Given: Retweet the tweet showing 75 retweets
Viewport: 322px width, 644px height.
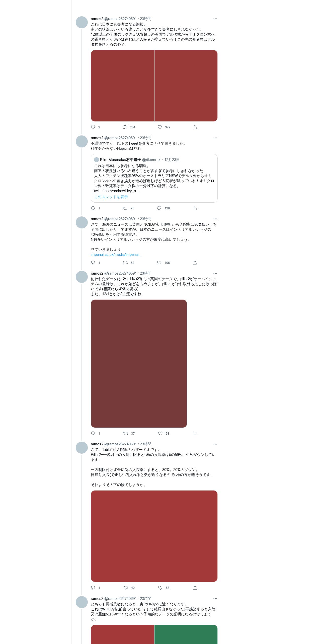Looking at the screenshot, I should (125, 208).
